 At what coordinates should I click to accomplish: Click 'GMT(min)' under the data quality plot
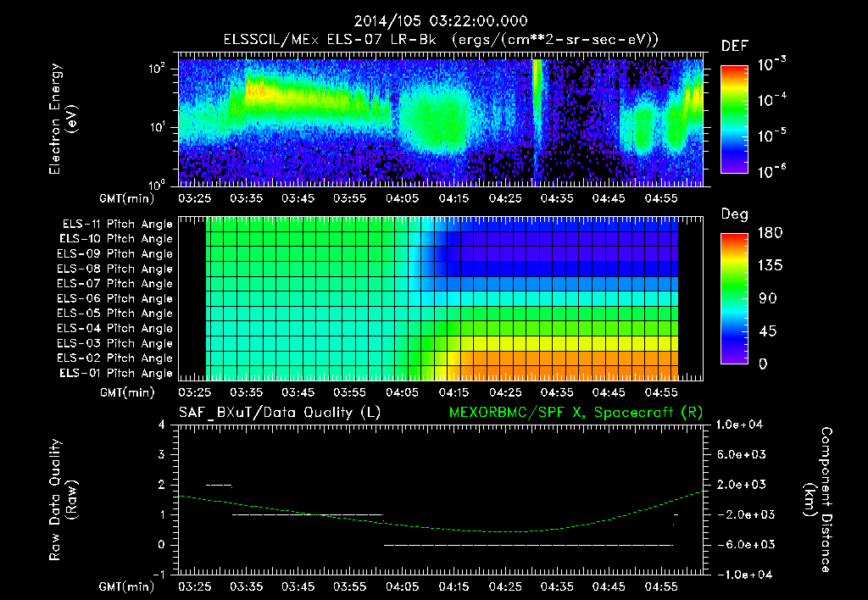point(127,586)
